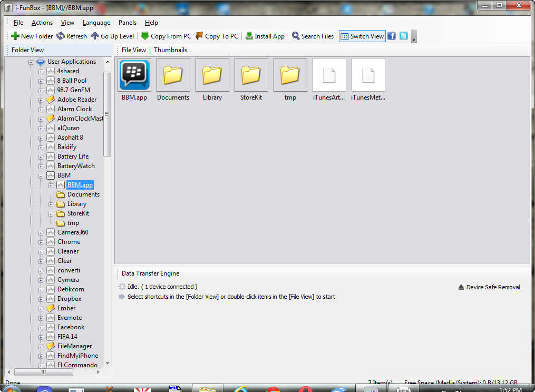Select 8 Ball Pool in folder tree
This screenshot has width=535, height=392.
[72, 81]
